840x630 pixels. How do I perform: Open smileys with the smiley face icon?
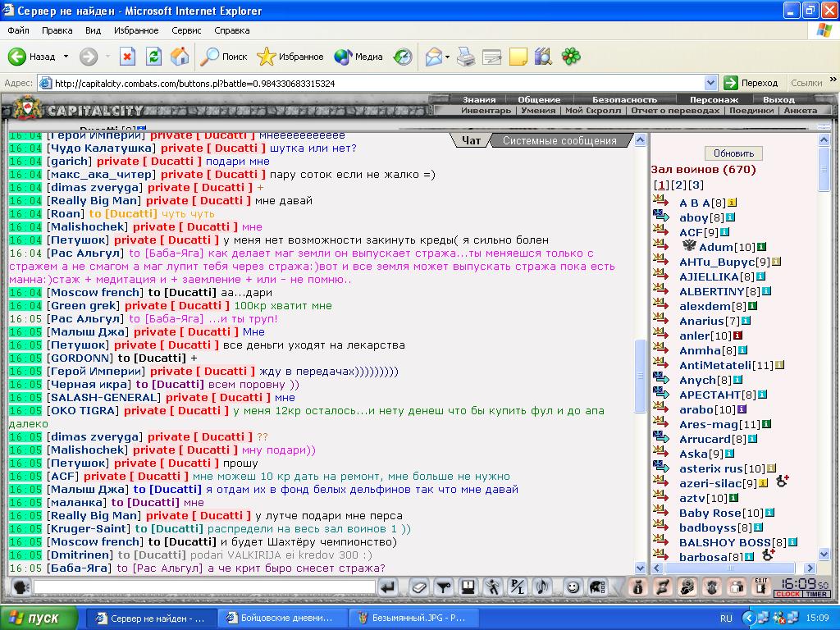pyautogui.click(x=573, y=587)
